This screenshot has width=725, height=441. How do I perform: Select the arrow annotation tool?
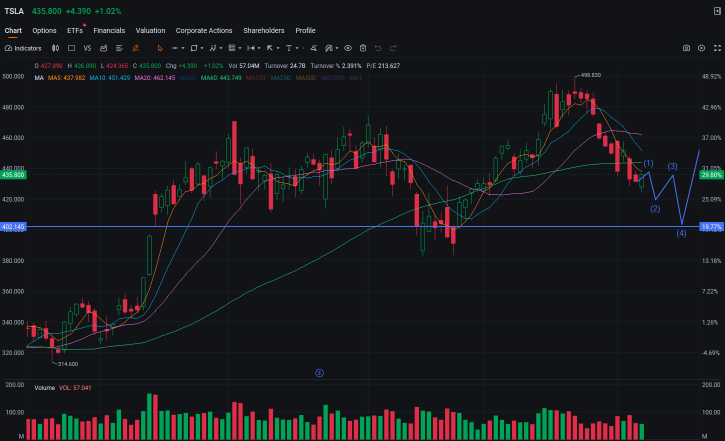[x=270, y=48]
